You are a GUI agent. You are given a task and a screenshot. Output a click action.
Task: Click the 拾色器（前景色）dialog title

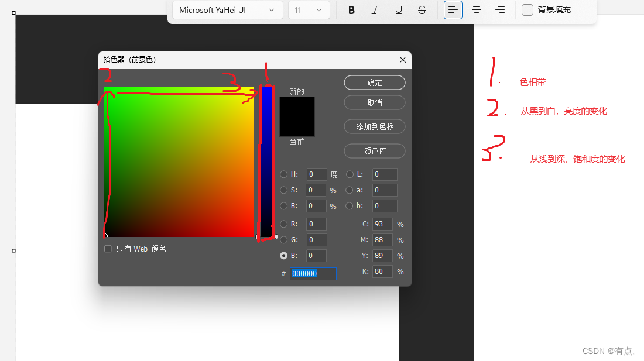pos(130,60)
